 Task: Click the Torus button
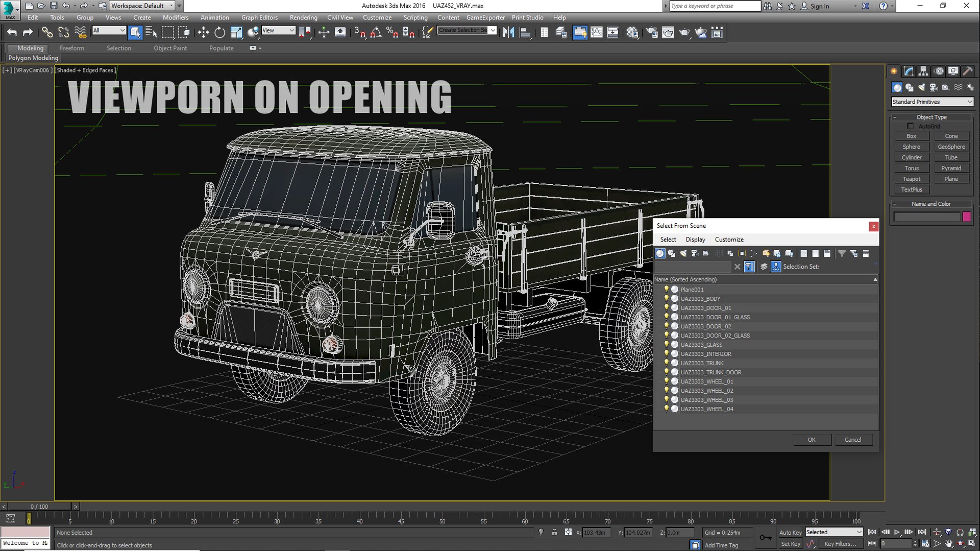pos(911,169)
